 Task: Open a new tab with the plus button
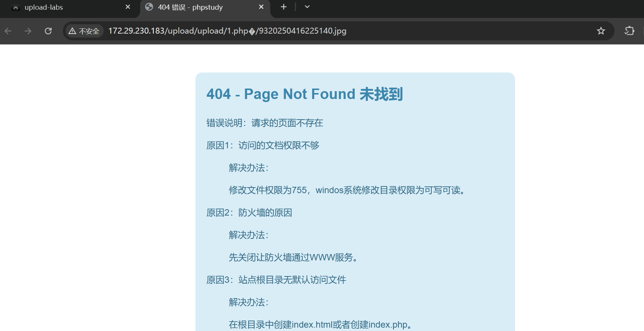284,7
